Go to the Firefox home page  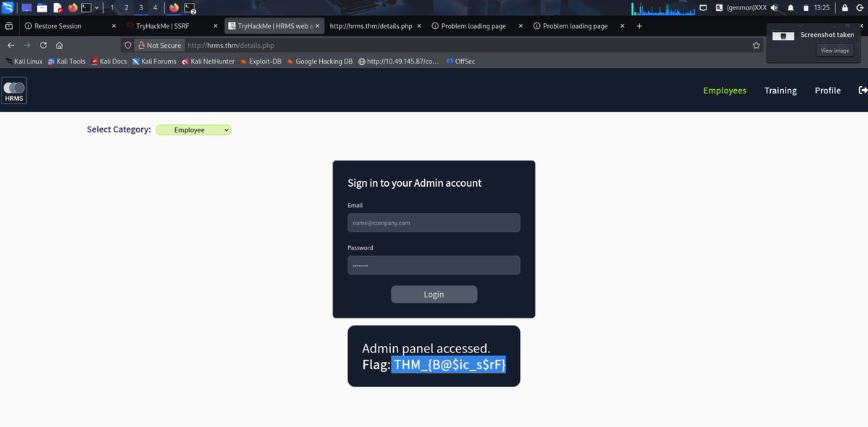coord(59,46)
